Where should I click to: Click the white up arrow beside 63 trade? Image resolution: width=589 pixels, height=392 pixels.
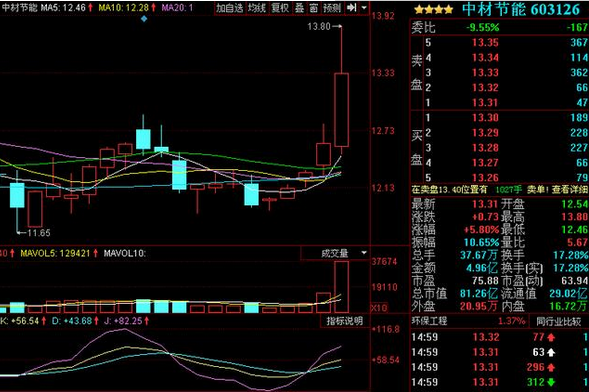pyautogui.click(x=551, y=352)
